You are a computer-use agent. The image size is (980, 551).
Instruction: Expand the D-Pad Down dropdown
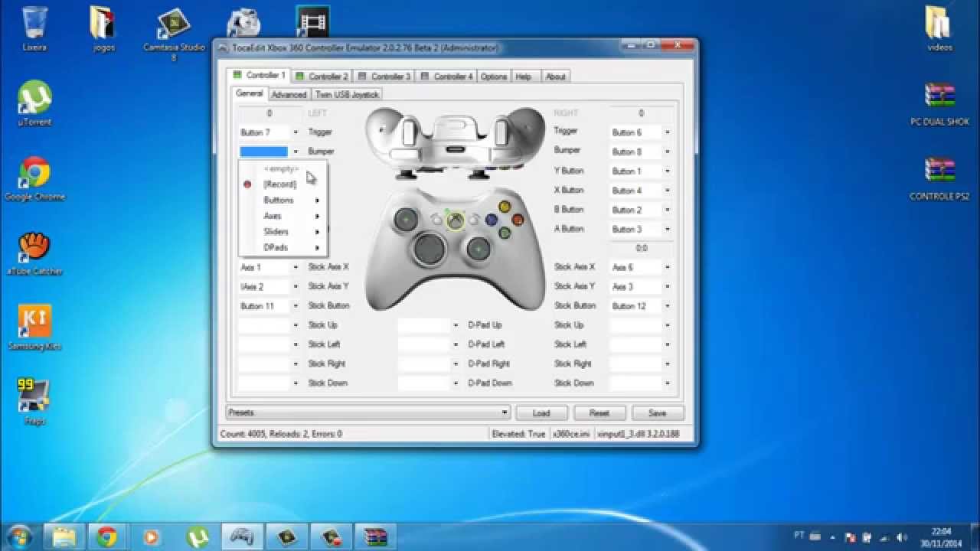(x=456, y=383)
